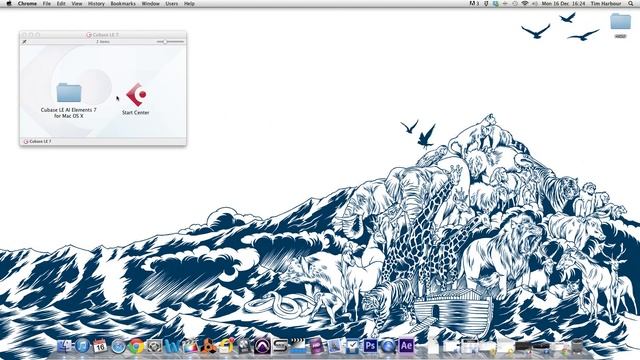The height and width of the screenshot is (360, 640).
Task: Click the pencil icon in the Finder window toolbar
Action: (24, 42)
